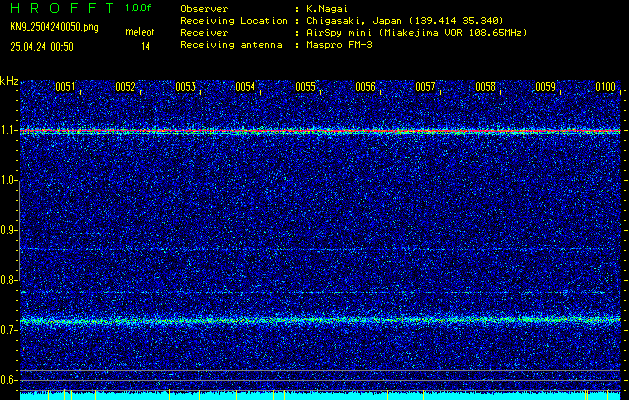Click the 0.6 kHz axis label
This screenshot has width=629, height=400.
pos(7,380)
